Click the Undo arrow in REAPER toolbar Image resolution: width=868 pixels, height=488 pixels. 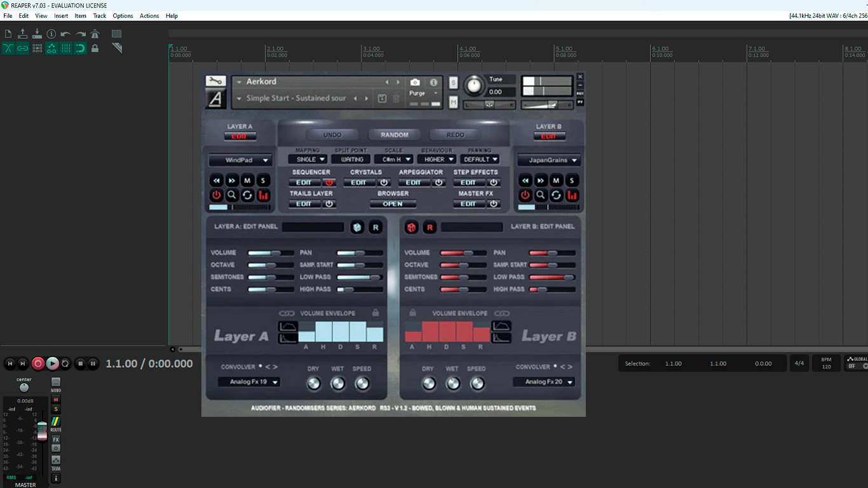point(65,34)
